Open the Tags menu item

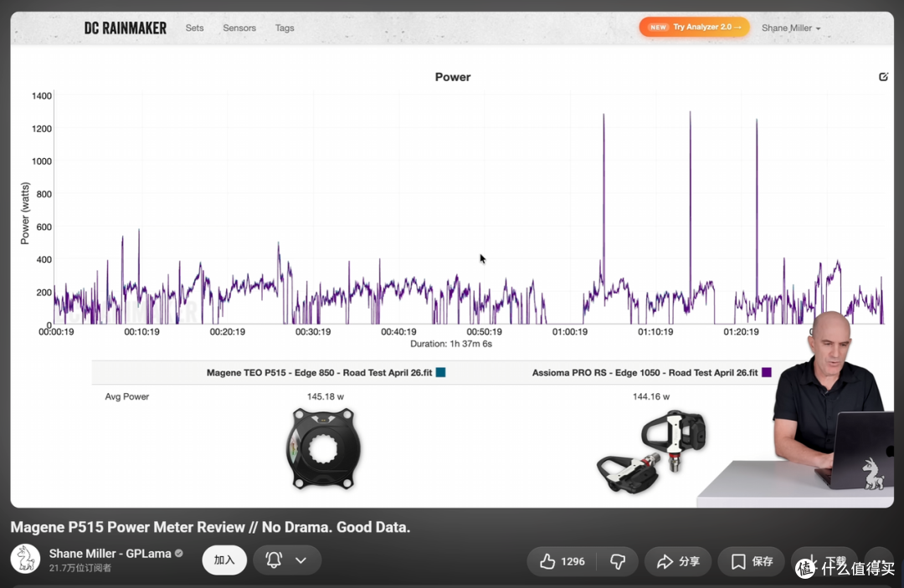tap(285, 28)
